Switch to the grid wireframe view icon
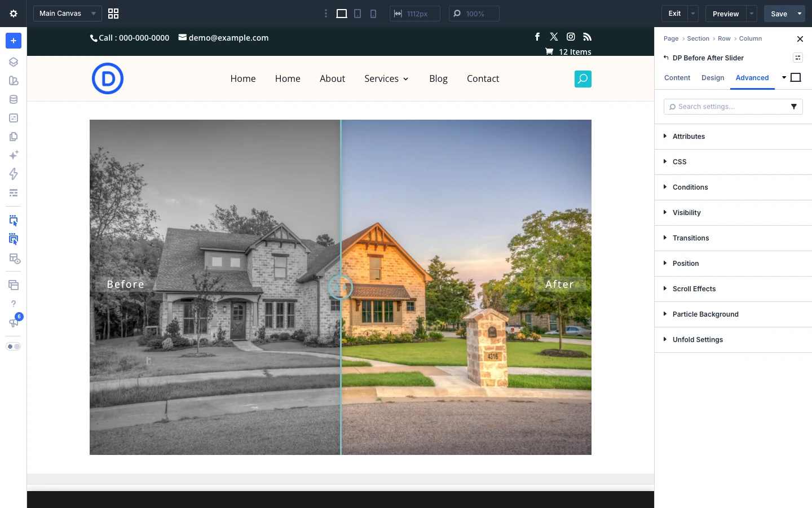This screenshot has height=508, width=812. [113, 14]
